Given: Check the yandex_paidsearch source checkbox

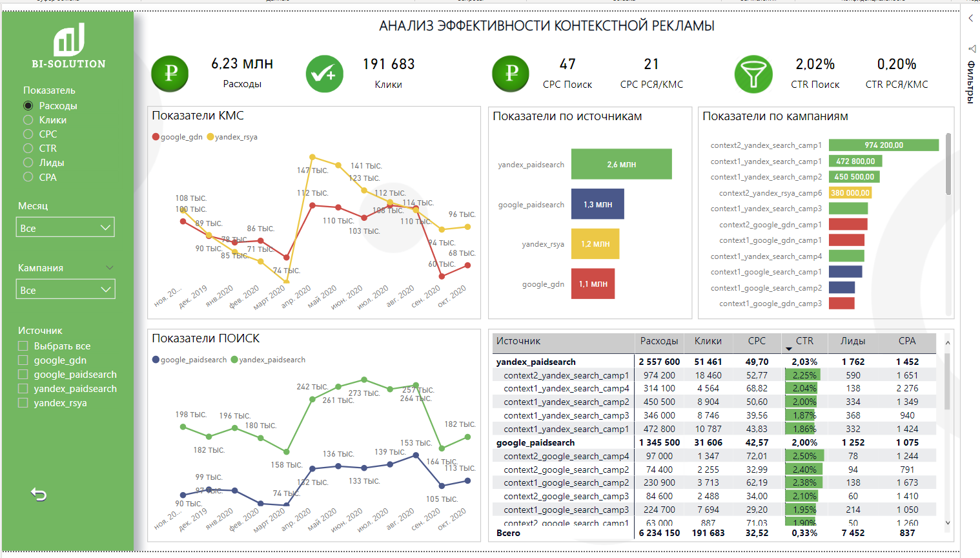Looking at the screenshot, I should 23,388.
